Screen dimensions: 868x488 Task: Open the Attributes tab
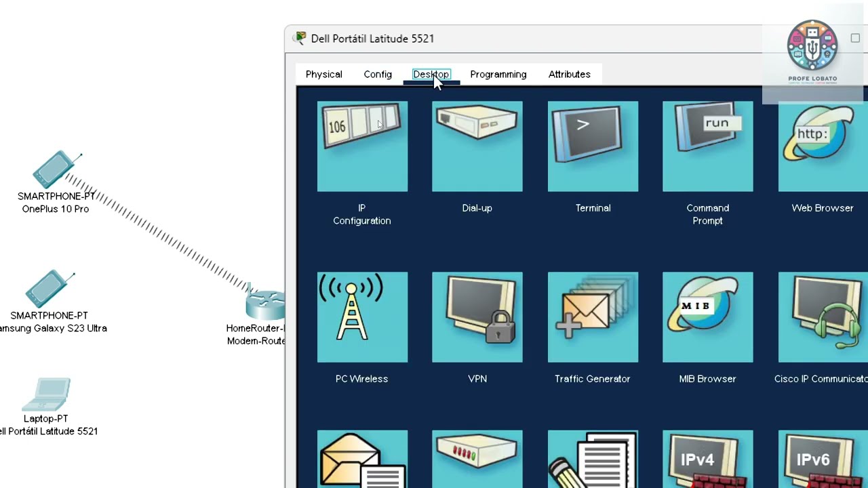coord(570,75)
